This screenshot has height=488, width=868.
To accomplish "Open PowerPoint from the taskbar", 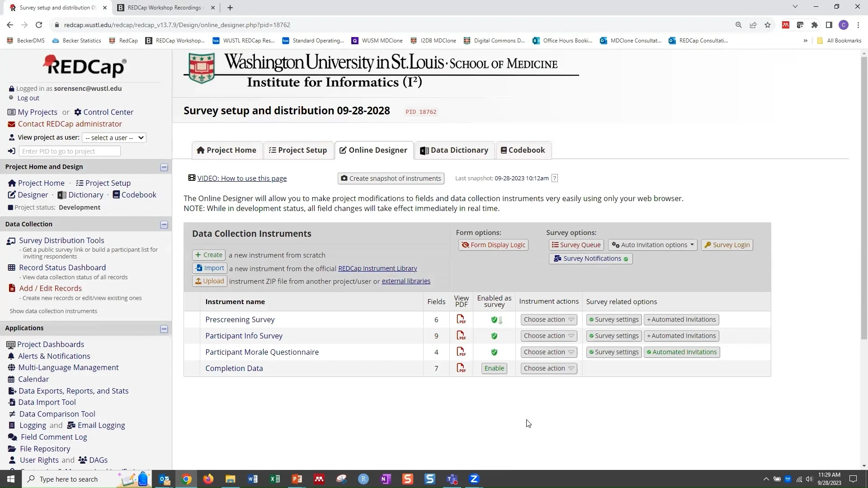I will 297,479.
